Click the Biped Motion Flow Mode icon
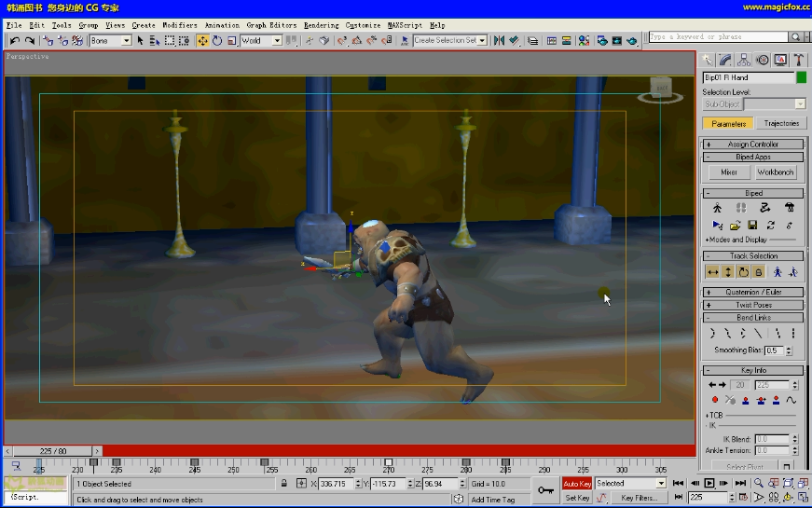The width and height of the screenshot is (812, 508). 764,208
